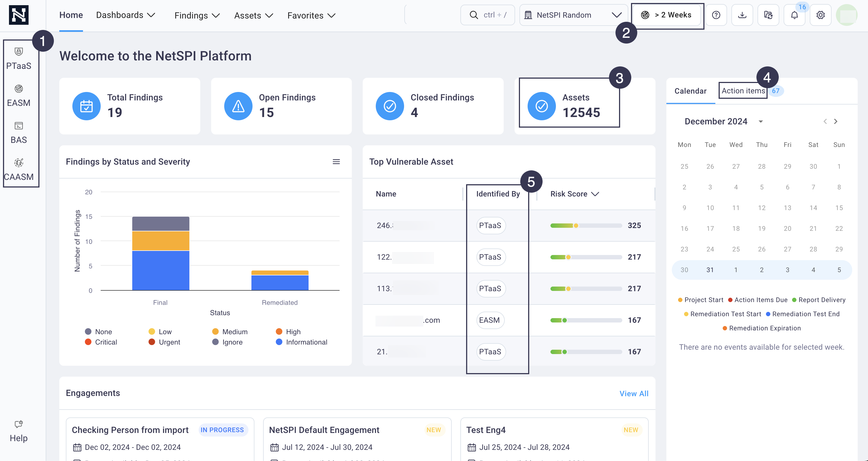Expand the Favorites menu
The width and height of the screenshot is (868, 461).
311,16
